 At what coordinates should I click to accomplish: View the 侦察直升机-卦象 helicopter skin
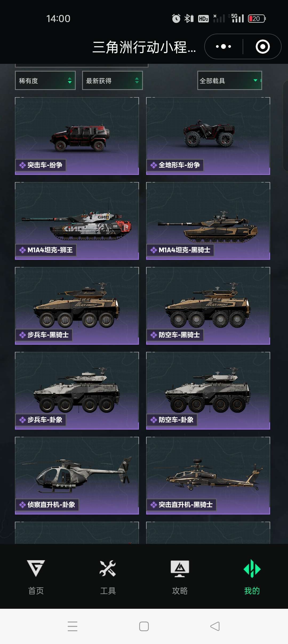(x=77, y=476)
